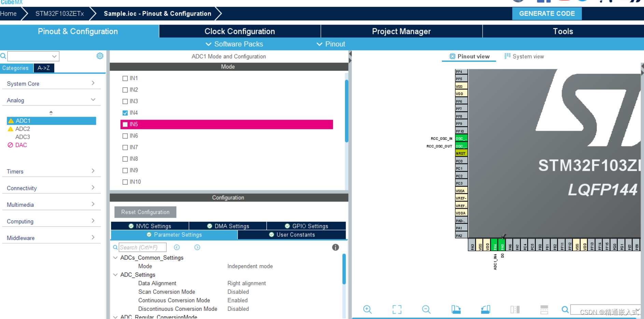Go to previous parameter search result
The image size is (644, 319).
177,247
